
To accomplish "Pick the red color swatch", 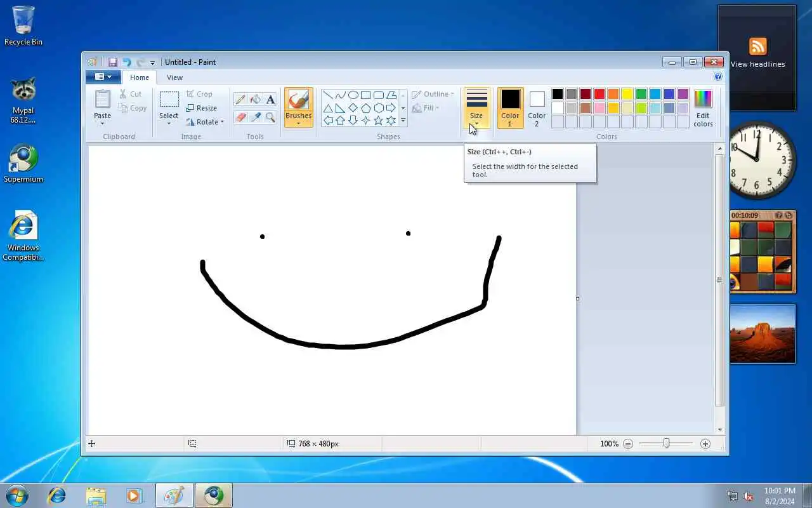I will [599, 94].
